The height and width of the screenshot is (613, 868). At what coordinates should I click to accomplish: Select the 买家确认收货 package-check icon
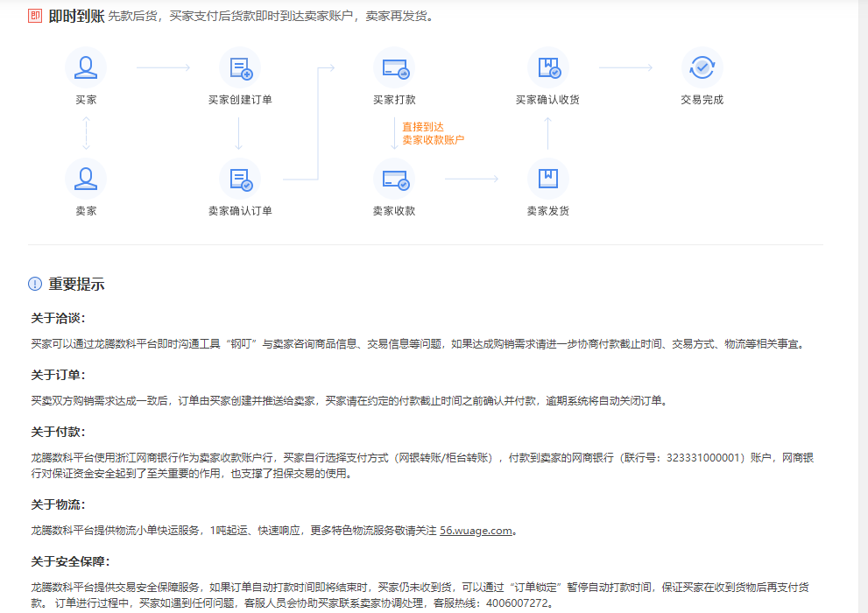[548, 67]
